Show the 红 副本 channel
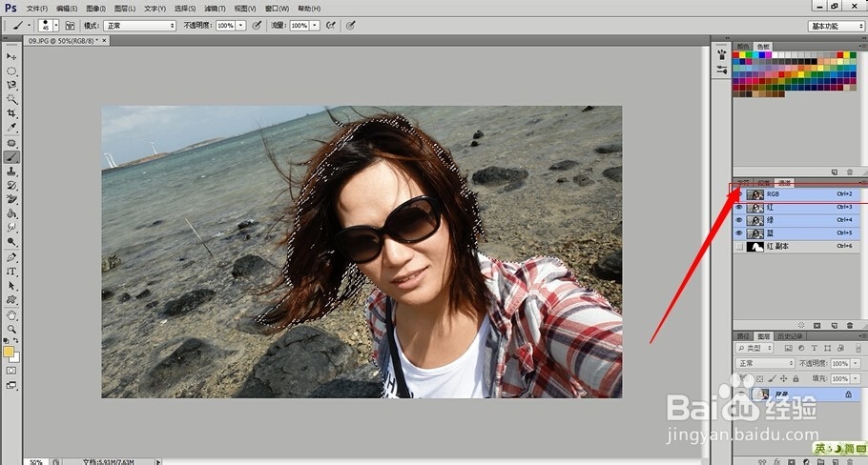 738,247
